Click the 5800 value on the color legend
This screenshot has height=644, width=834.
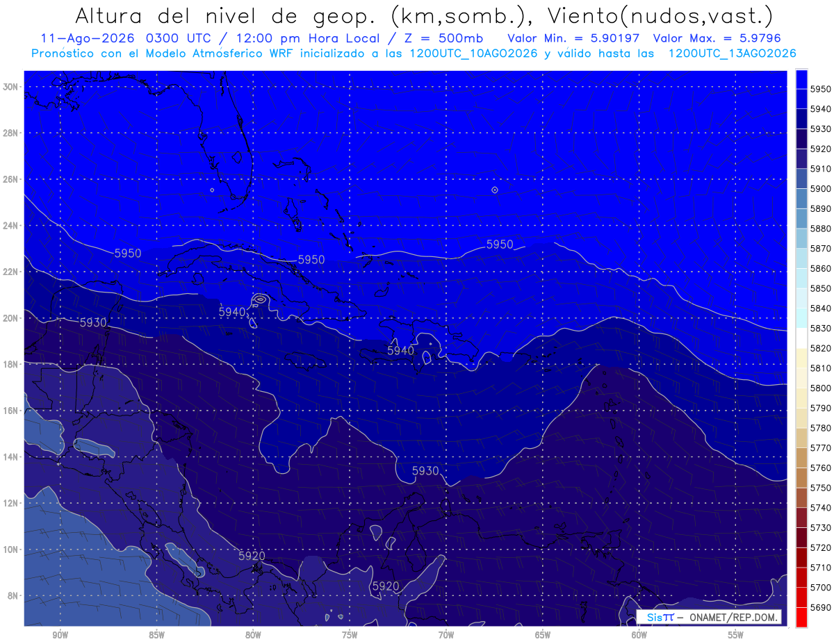tap(820, 388)
